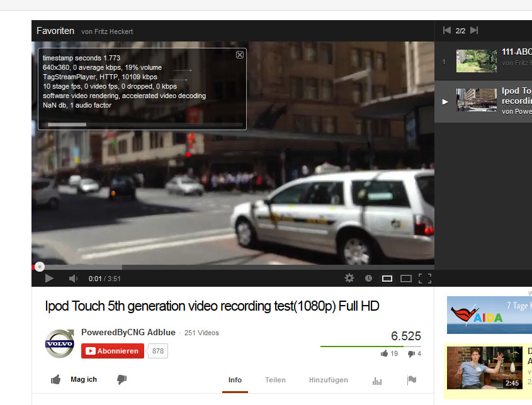Viewport: 532px width, 405px height.
Task: Click the video title heading
Action: (212, 306)
